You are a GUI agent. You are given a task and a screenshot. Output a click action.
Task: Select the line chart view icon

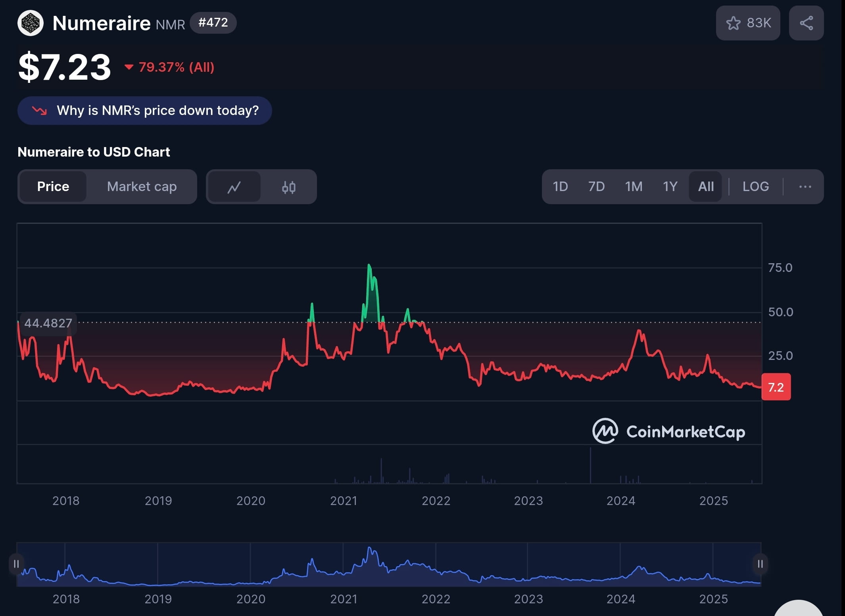click(x=234, y=187)
